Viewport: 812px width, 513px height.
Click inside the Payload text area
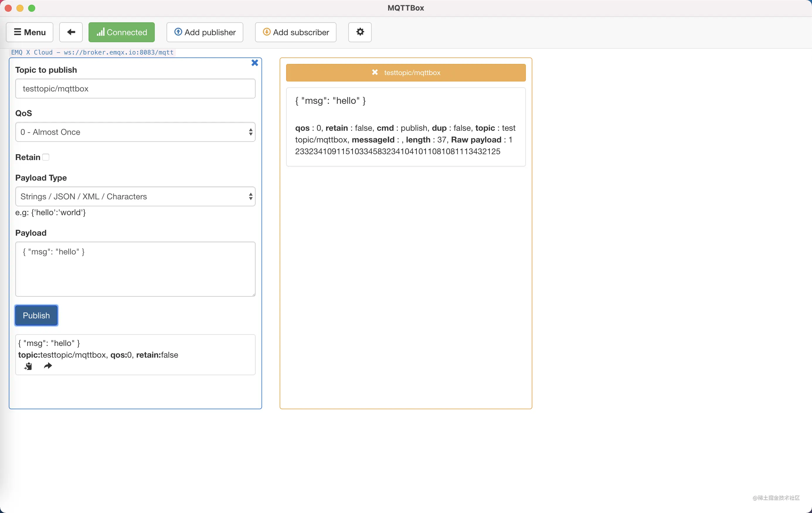pyautogui.click(x=135, y=269)
